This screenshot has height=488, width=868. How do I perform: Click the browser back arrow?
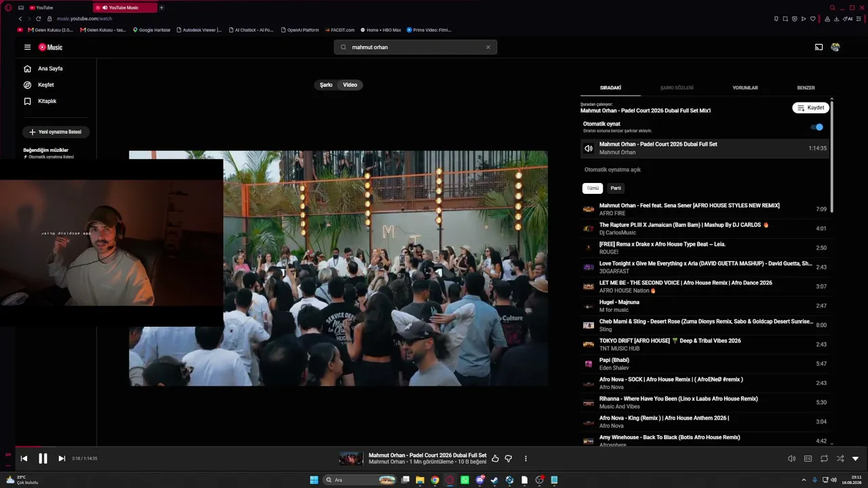tap(20, 19)
